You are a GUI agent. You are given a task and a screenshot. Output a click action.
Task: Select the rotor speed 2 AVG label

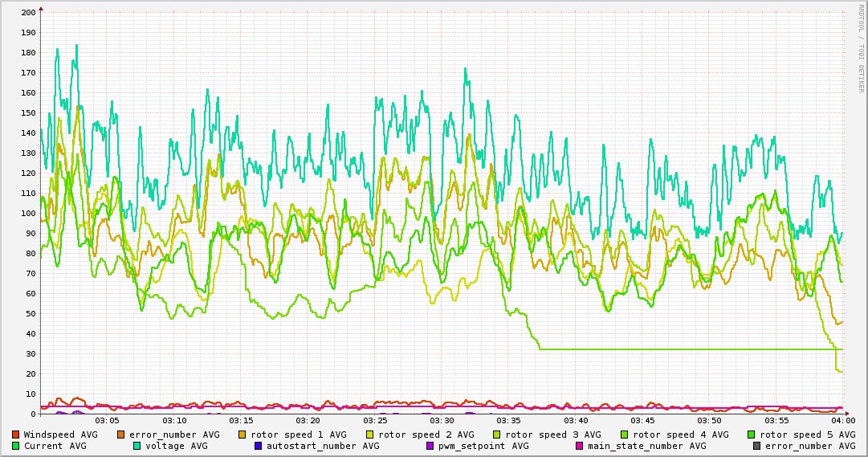coord(426,435)
